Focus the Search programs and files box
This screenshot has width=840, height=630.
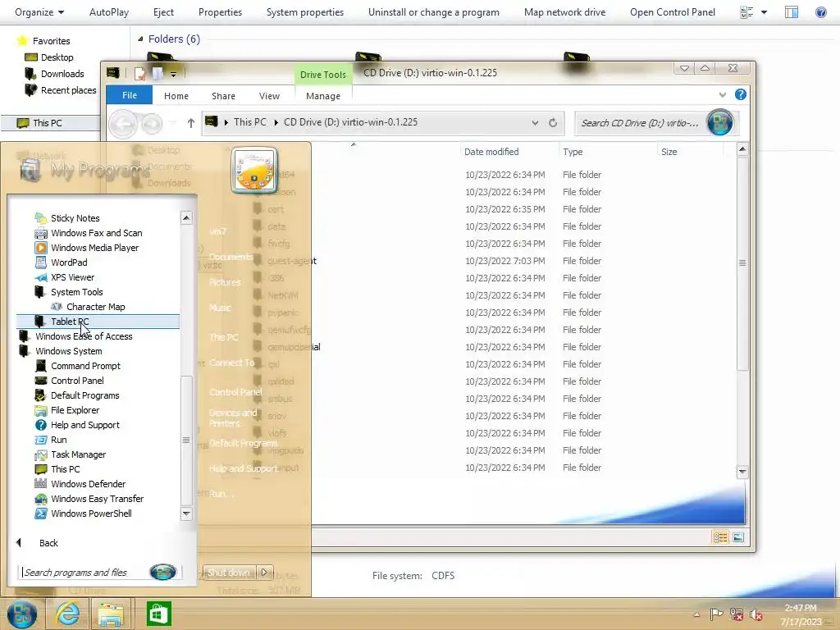point(85,573)
